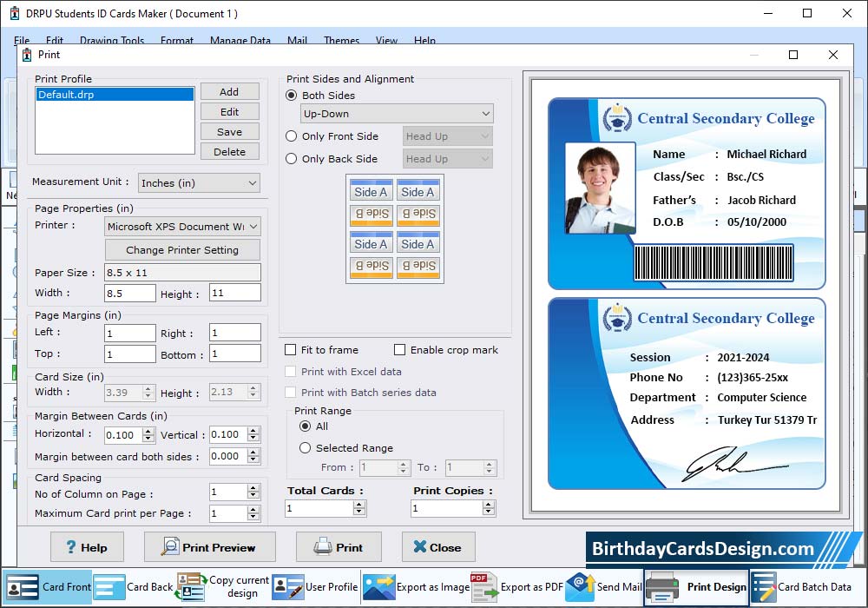Click Print Preview button

[210, 547]
